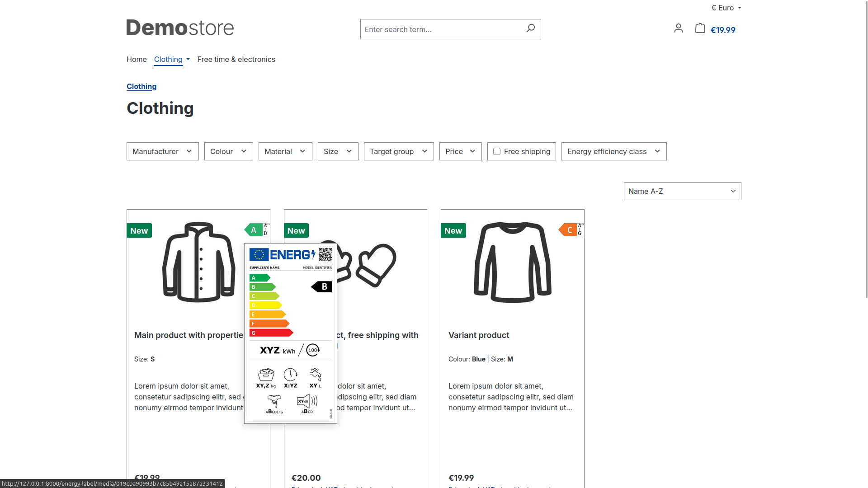Image resolution: width=868 pixels, height=488 pixels.
Task: Open the user account icon
Action: click(x=678, y=28)
